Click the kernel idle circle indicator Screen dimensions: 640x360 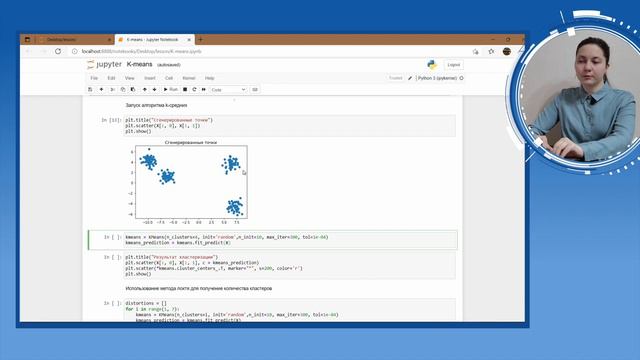point(462,78)
